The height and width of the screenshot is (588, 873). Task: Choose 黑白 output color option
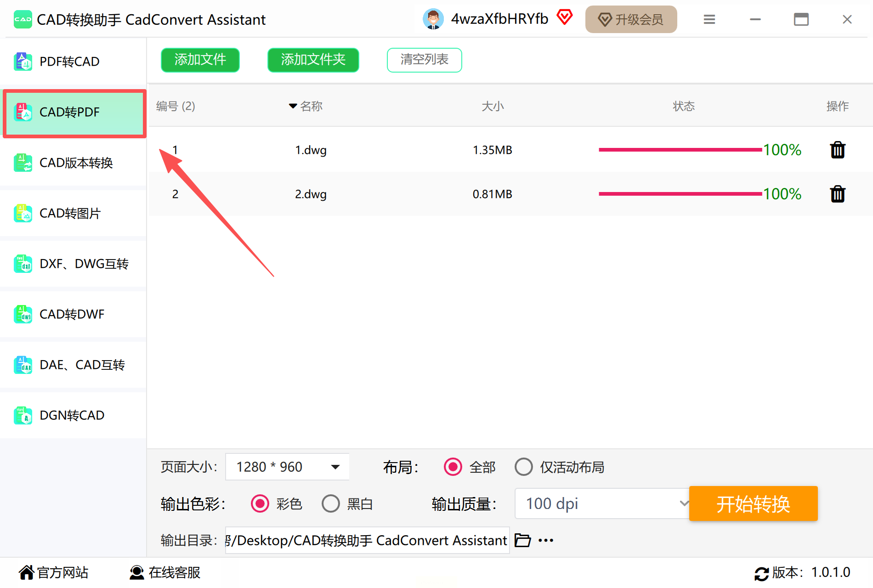coord(331,504)
